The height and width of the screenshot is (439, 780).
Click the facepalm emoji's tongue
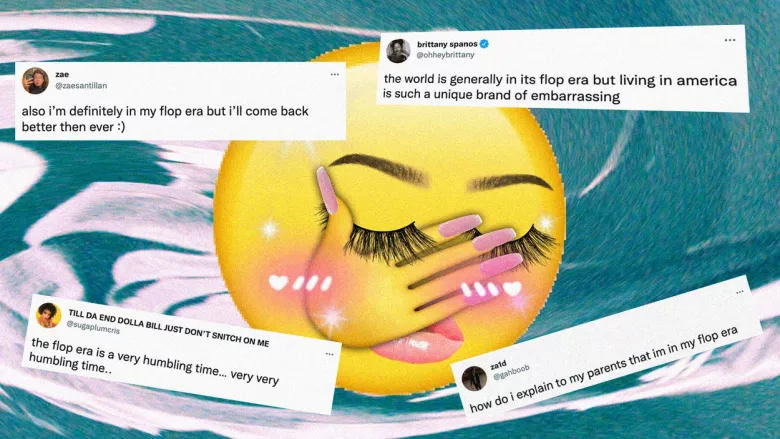pos(419,342)
